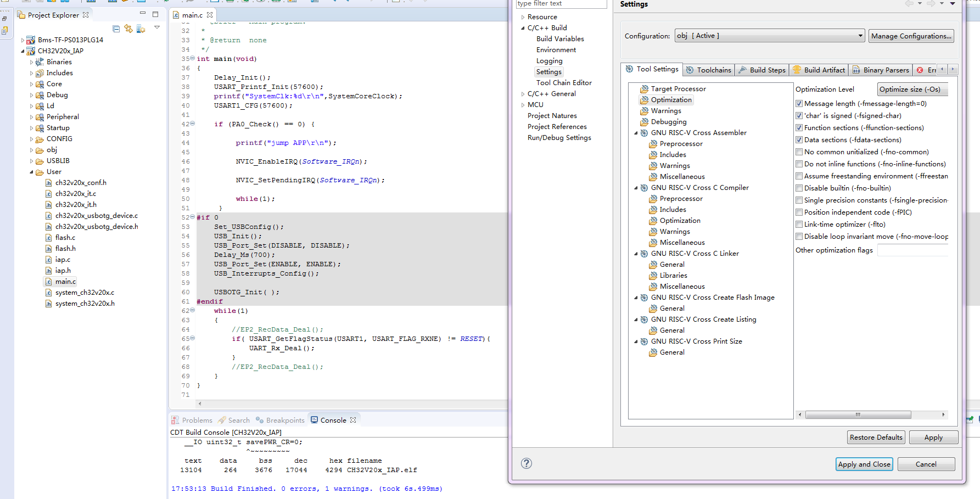Open system_ch32v20x.c source file

[x=85, y=293]
